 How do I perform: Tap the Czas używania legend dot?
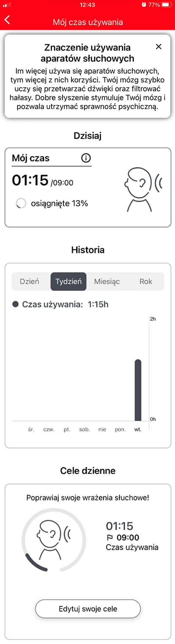[15, 304]
